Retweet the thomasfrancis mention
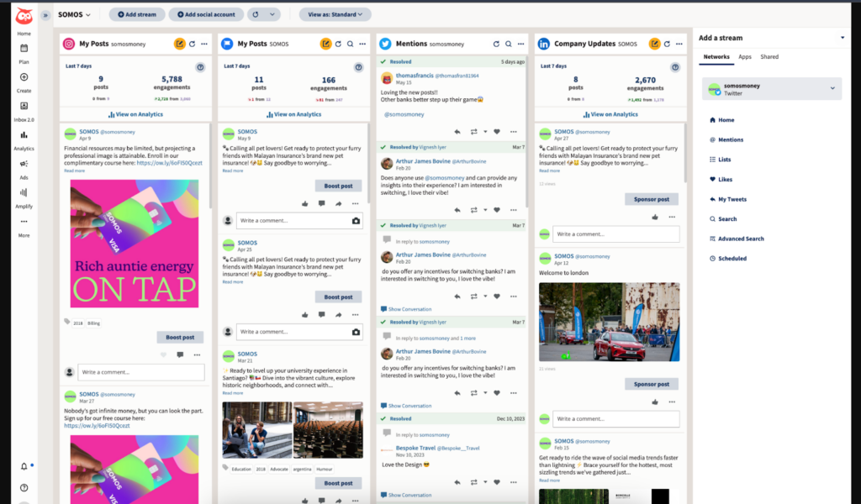 coord(473,132)
